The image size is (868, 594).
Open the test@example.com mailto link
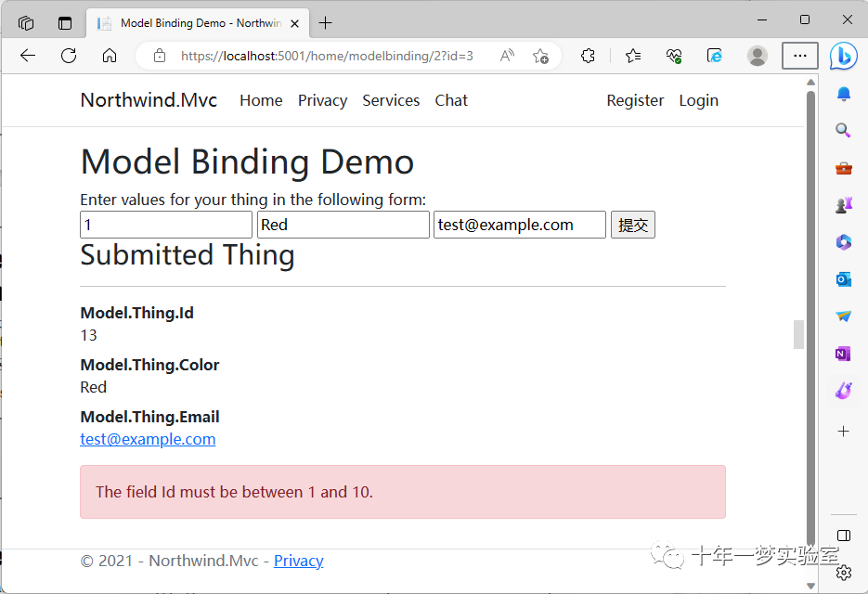pos(148,439)
